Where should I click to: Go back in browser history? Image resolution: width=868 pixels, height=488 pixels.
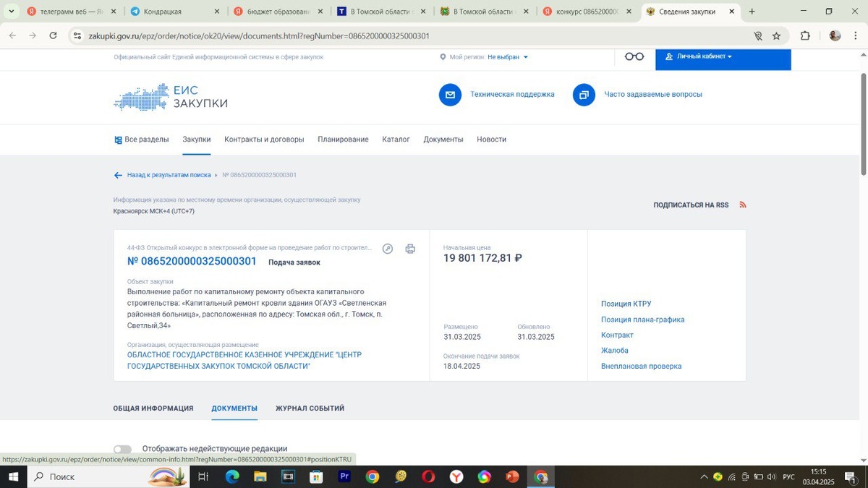[12, 35]
